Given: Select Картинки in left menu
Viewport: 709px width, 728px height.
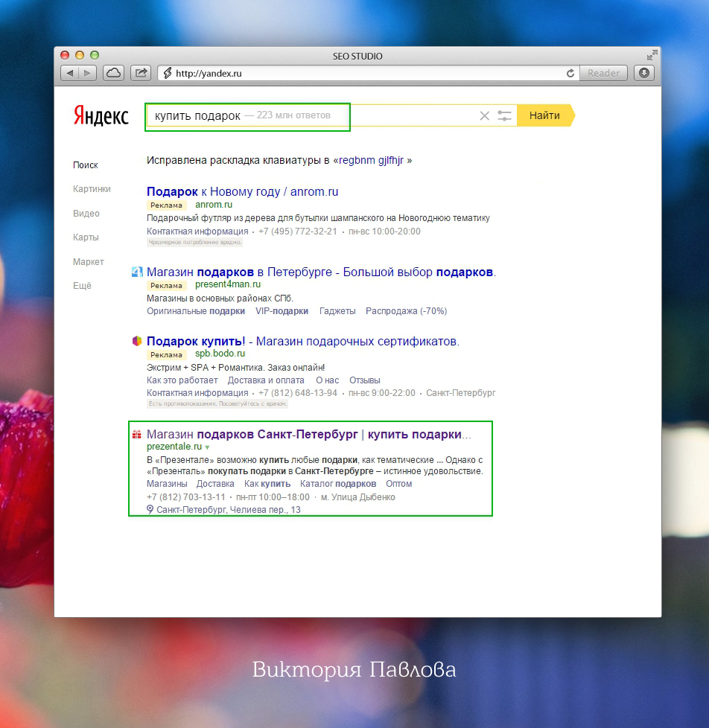Looking at the screenshot, I should [92, 189].
